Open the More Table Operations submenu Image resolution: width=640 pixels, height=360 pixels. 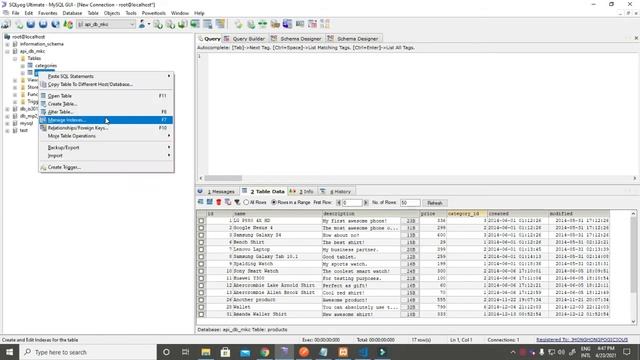click(x=106, y=136)
